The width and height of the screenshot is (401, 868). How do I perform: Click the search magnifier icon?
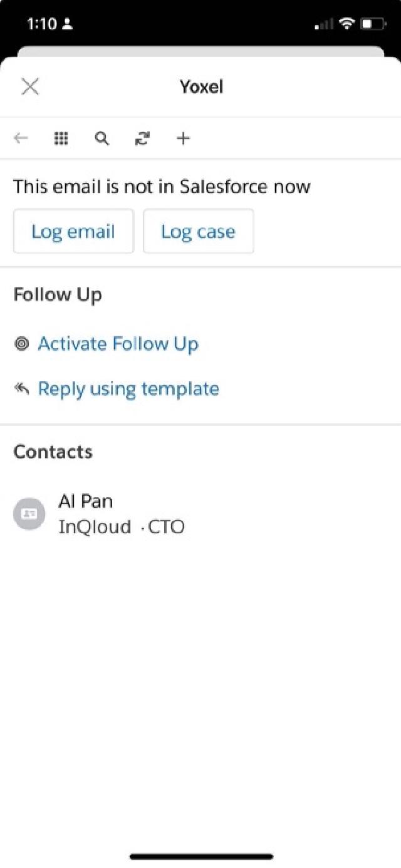(x=102, y=138)
